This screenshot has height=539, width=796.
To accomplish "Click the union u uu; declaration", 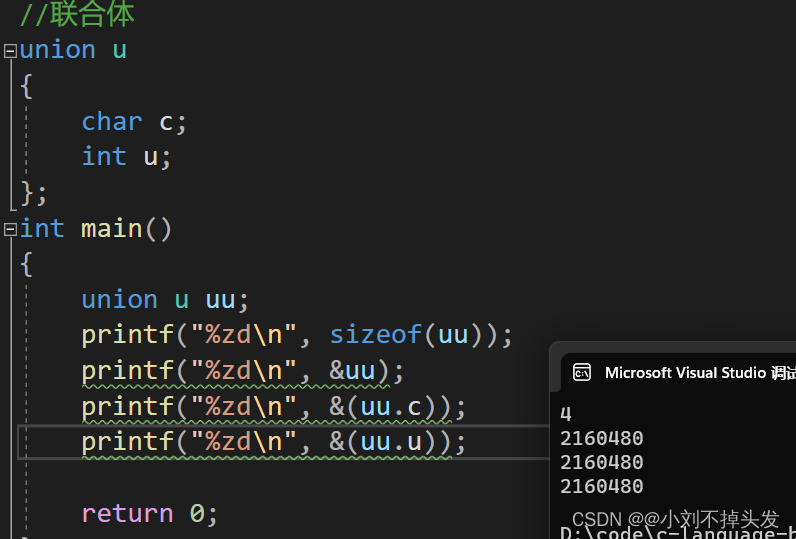I will coord(165,299).
